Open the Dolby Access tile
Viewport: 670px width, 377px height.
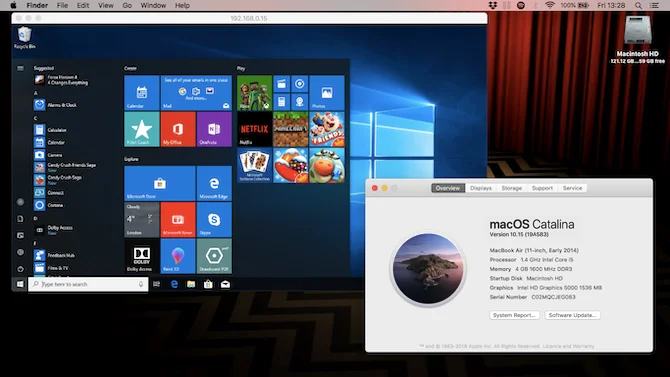click(x=141, y=256)
